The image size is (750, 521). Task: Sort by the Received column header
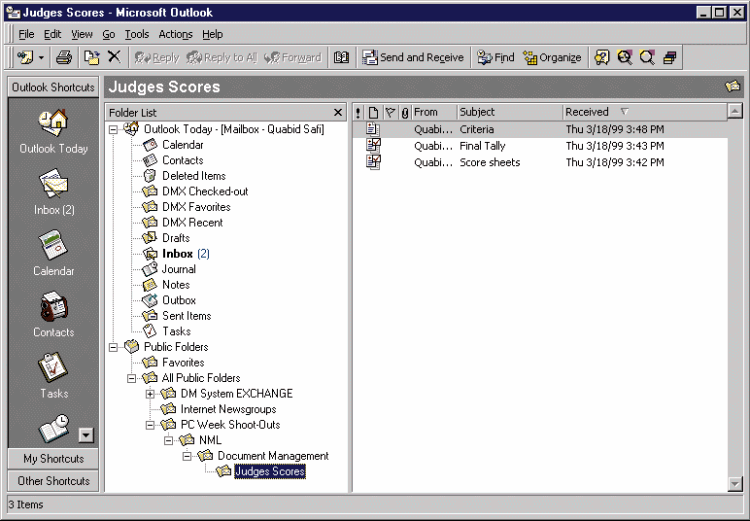(x=644, y=112)
